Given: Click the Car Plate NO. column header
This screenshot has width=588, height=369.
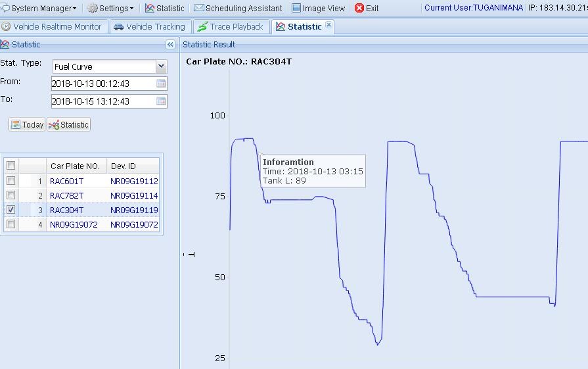Looking at the screenshot, I should [76, 166].
